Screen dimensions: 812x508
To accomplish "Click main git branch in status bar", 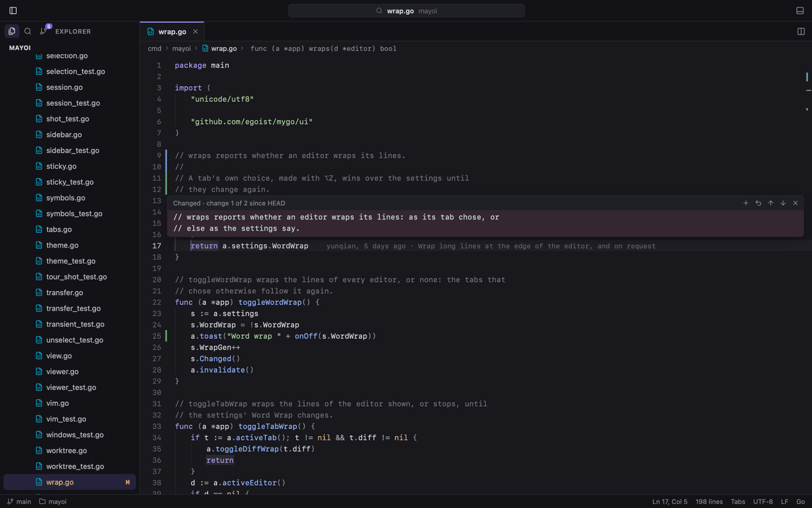I will tap(19, 501).
